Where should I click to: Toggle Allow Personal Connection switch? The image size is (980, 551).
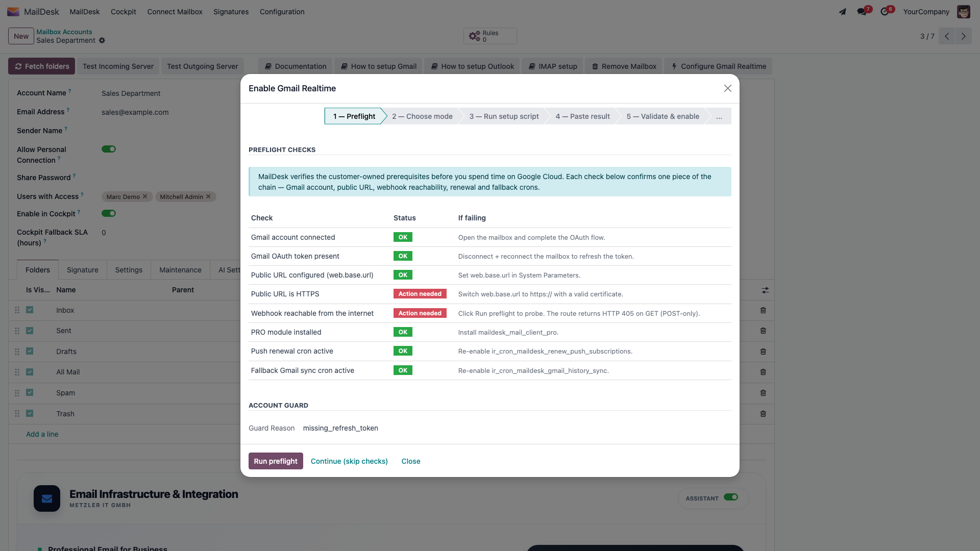pos(109,149)
